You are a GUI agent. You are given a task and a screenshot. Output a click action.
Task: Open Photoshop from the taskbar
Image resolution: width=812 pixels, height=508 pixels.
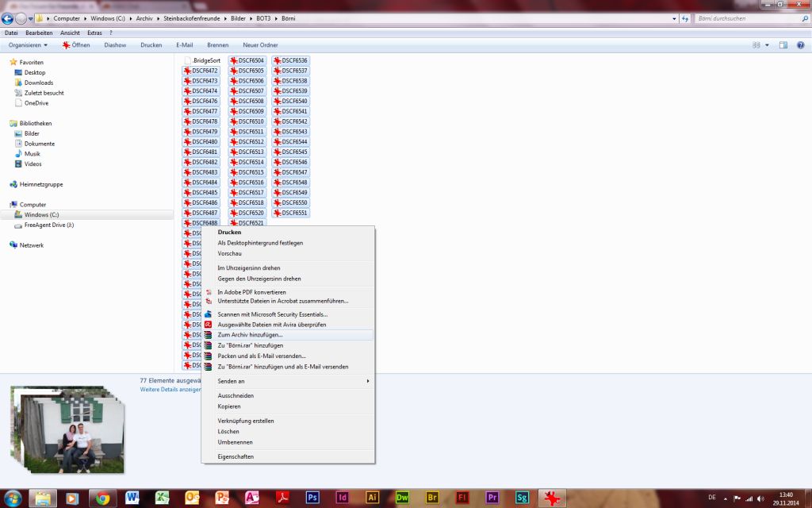pyautogui.click(x=312, y=498)
